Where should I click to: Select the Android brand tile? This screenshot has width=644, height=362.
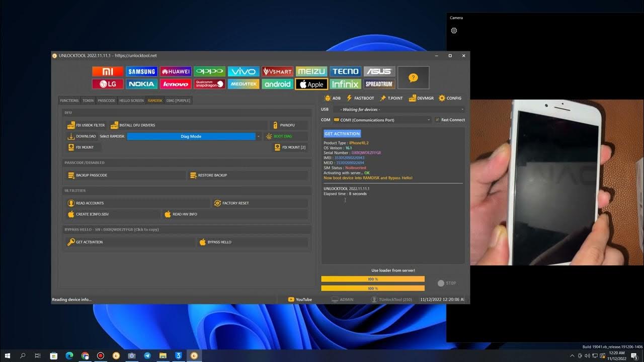click(278, 84)
